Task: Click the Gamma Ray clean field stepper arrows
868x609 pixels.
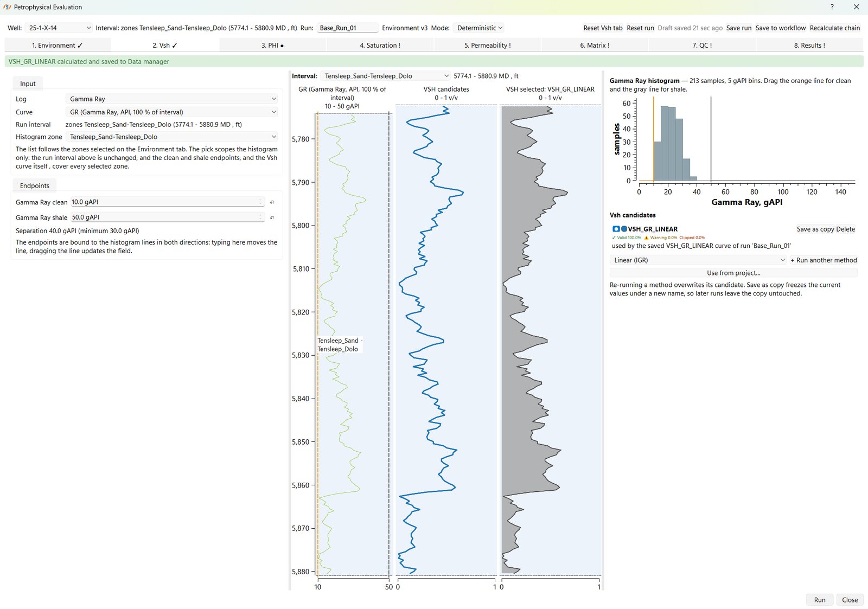Action: [260, 202]
